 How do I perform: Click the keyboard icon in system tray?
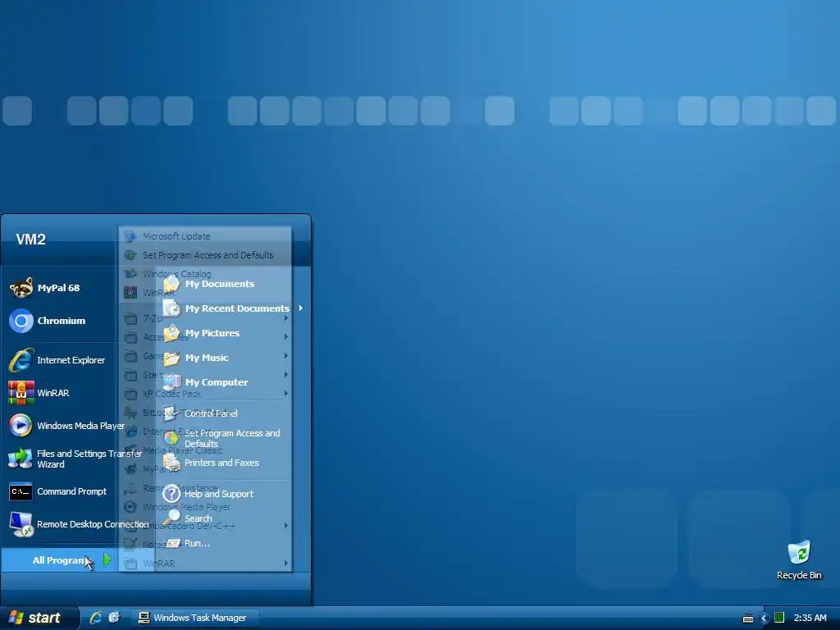coord(748,619)
